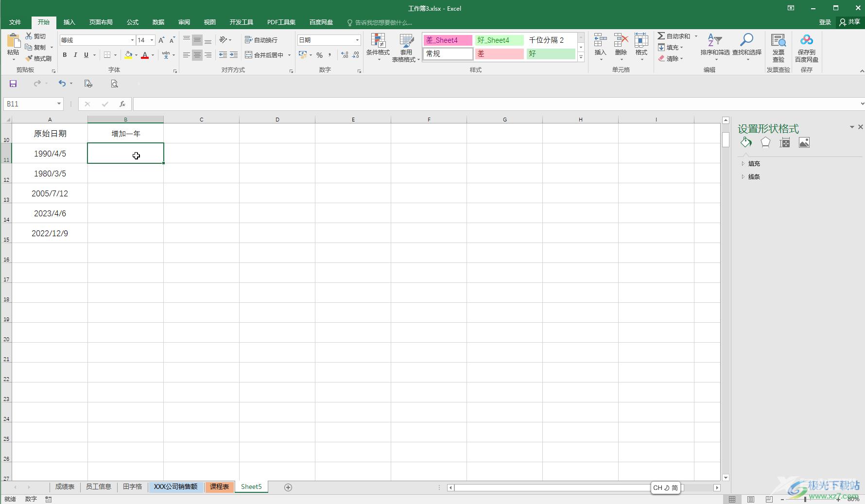Click the fill color bucket icon

pos(128,55)
